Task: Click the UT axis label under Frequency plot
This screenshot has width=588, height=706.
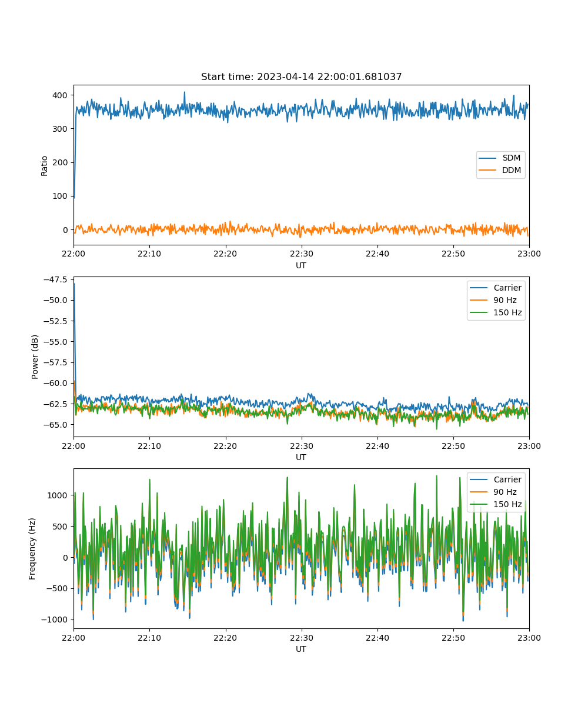Action: coord(301,649)
